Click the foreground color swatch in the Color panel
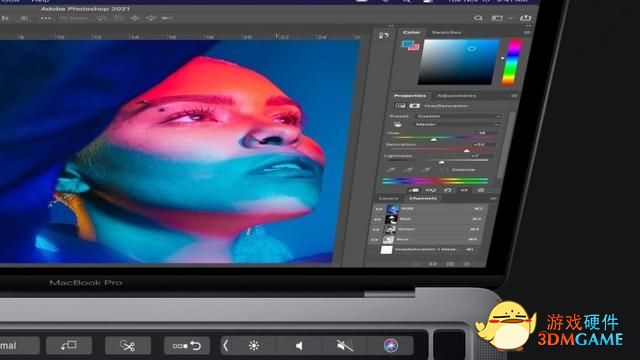The height and width of the screenshot is (360, 640). pos(407,43)
